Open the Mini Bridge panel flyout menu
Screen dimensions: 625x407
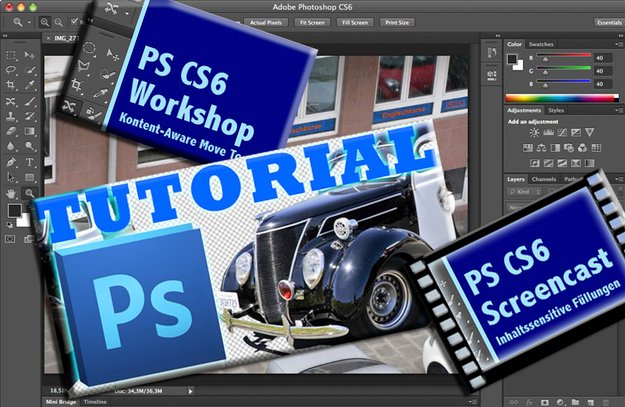pyautogui.click(x=473, y=402)
